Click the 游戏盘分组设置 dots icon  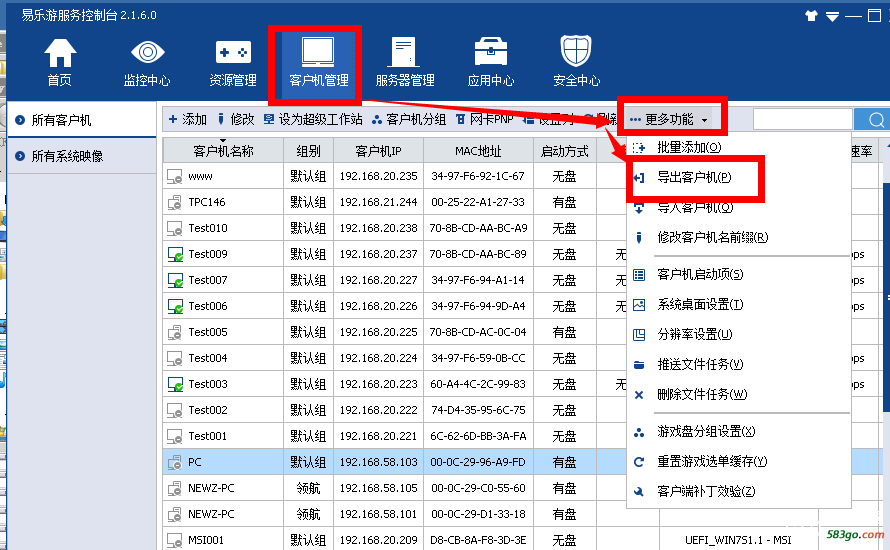639,433
